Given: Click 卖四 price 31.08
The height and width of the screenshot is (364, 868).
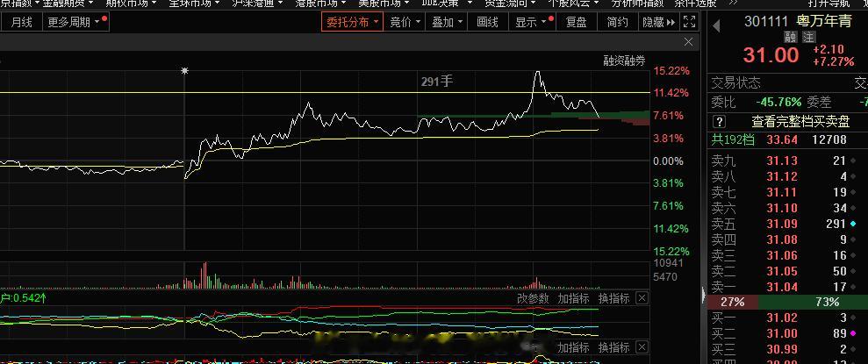Looking at the screenshot, I should [782, 239].
